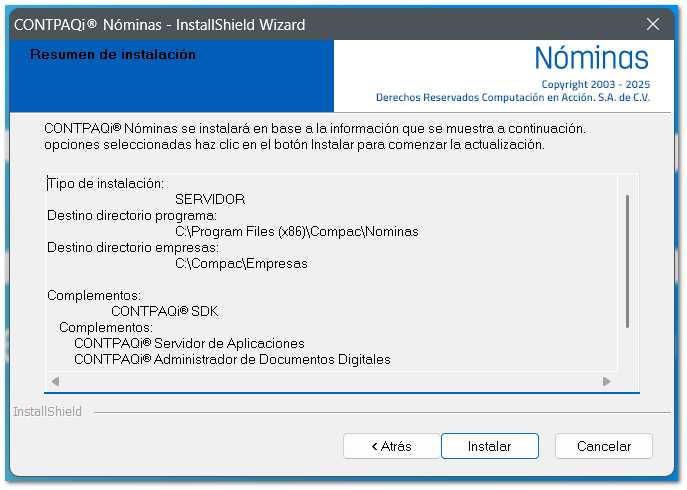Click the InstallShield label at bottom
This screenshot has height=490, width=687.
coord(47,411)
